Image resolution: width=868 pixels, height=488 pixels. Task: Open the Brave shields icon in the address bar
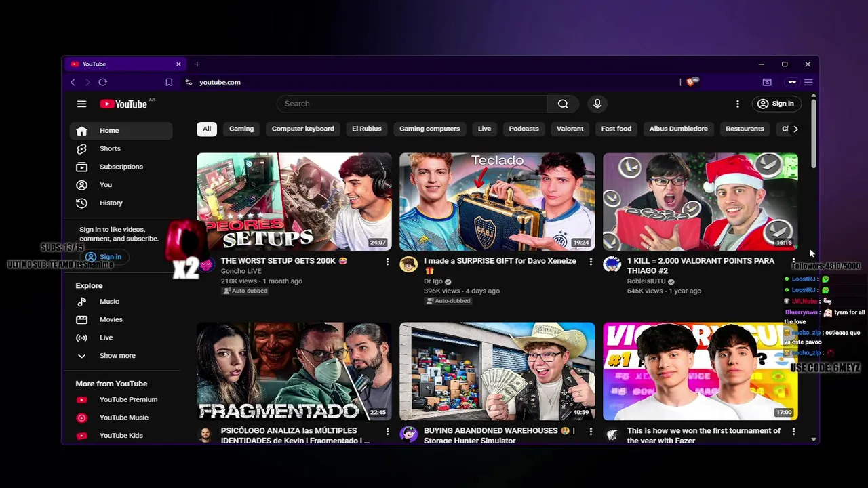691,82
